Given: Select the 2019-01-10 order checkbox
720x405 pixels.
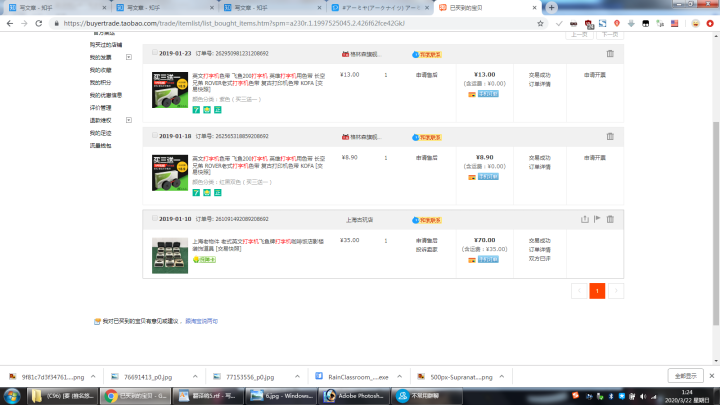Looking at the screenshot, I should [155, 218].
